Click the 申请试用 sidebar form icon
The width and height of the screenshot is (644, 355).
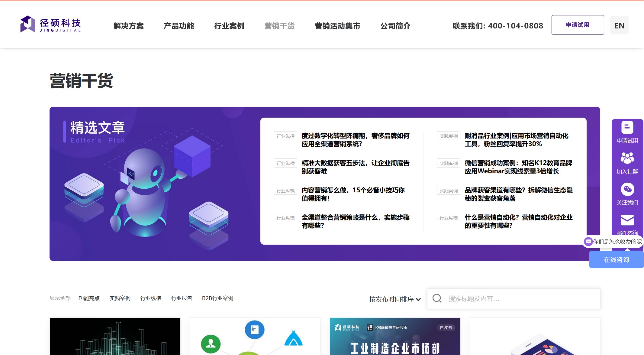tap(627, 127)
